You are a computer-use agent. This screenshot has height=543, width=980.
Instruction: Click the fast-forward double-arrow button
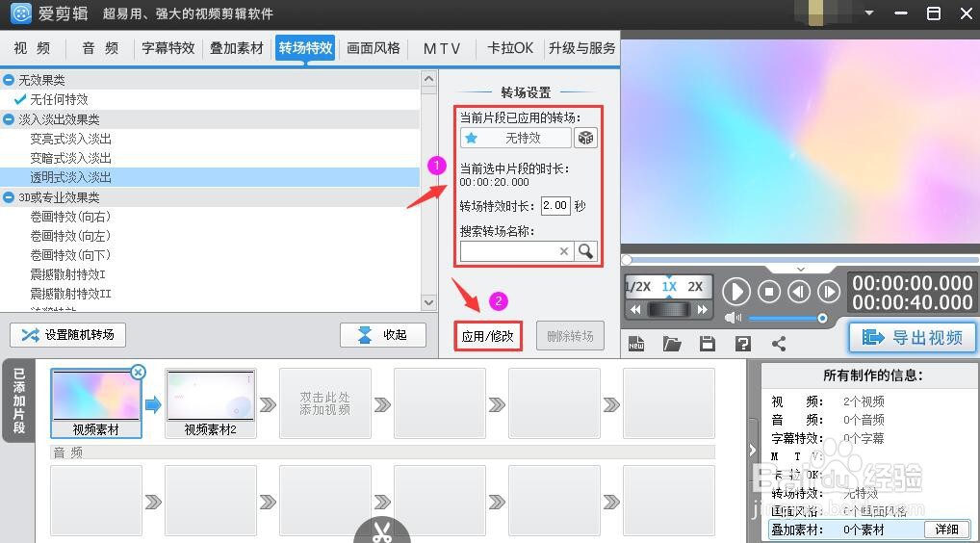(x=703, y=309)
